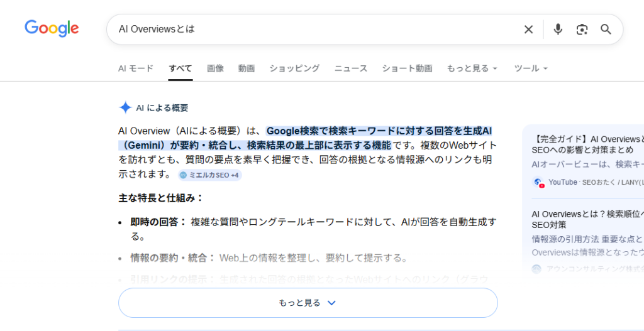Switch to the 画像 tab
Image resolution: width=644 pixels, height=331 pixels.
(215, 68)
